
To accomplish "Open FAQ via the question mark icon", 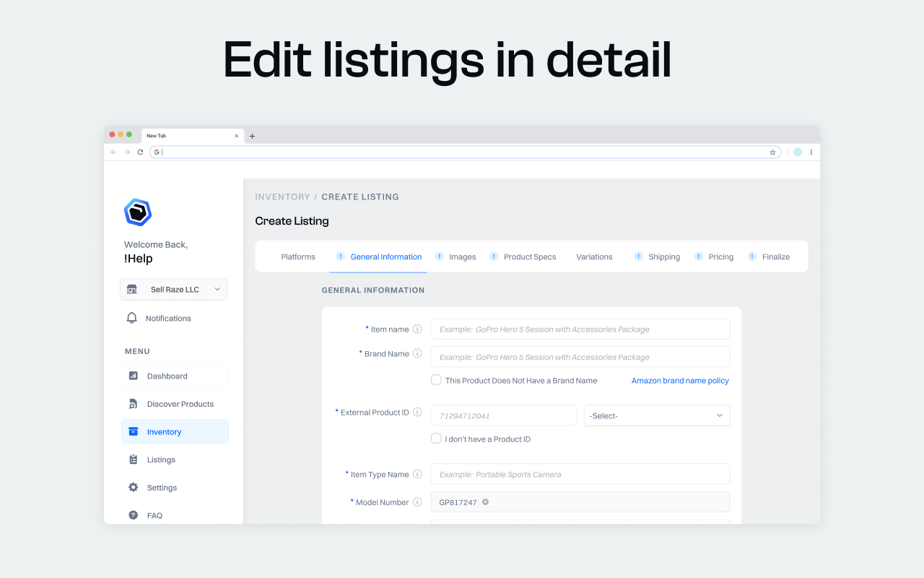I will 133,515.
